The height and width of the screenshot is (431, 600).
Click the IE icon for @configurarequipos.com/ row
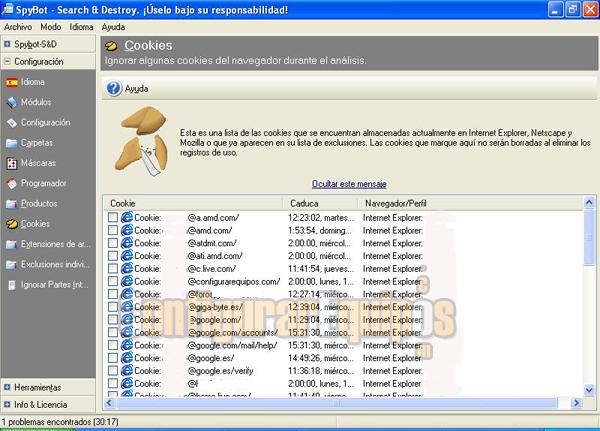(127, 281)
